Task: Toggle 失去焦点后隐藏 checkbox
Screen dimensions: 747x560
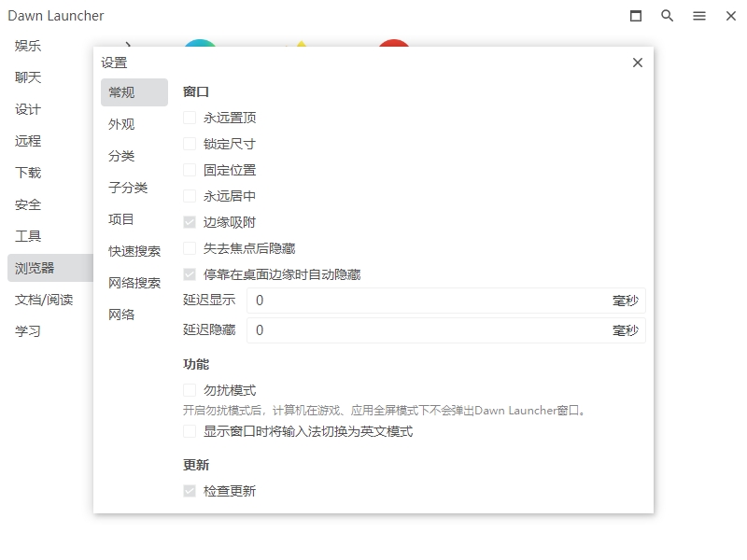Action: pyautogui.click(x=190, y=248)
